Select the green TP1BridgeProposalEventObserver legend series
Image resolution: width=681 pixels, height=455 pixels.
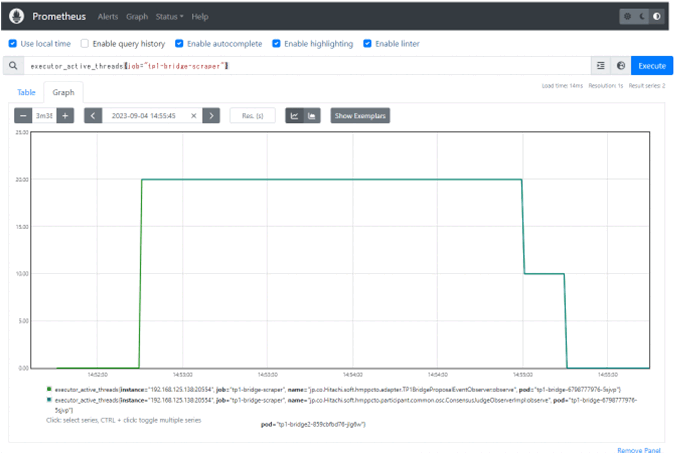[x=334, y=389]
